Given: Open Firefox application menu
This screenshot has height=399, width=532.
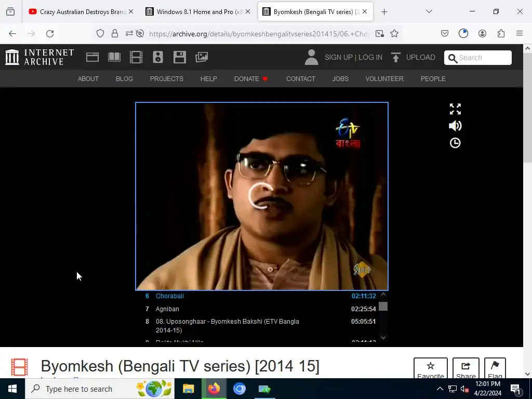Looking at the screenshot, I should 520,33.
